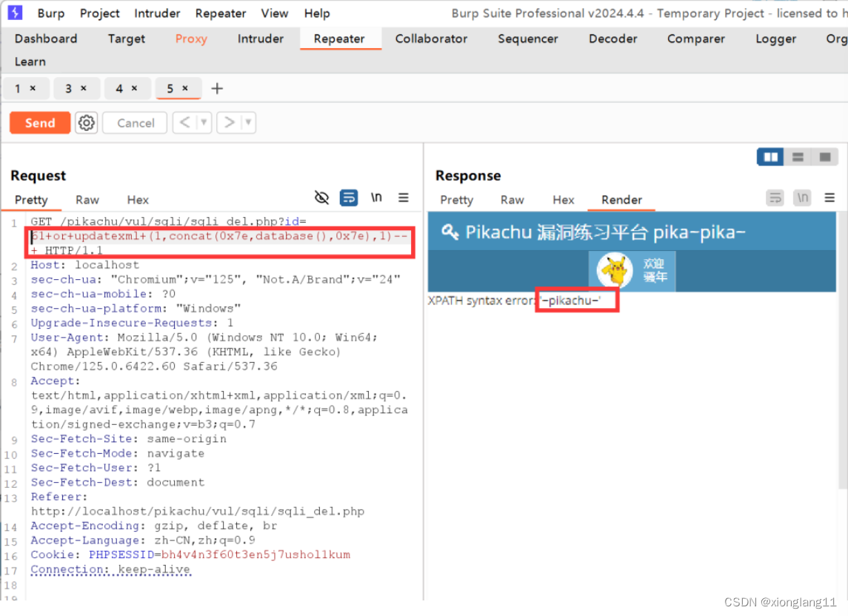Switch to the Intruder tool tab
848x616 pixels.
(x=260, y=38)
